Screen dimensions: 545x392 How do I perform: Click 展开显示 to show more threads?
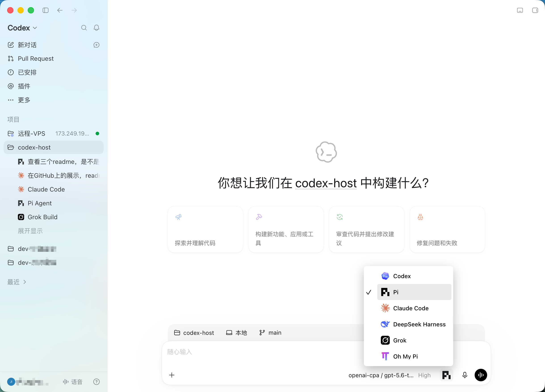pos(30,231)
